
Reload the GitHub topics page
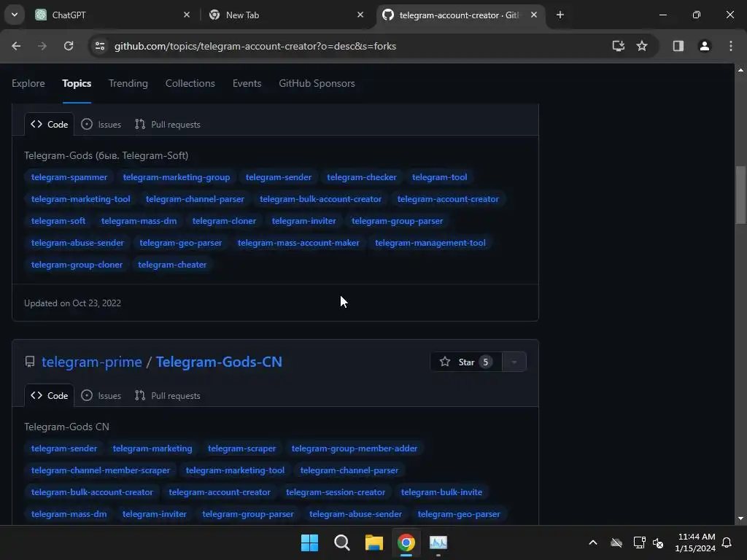point(69,46)
